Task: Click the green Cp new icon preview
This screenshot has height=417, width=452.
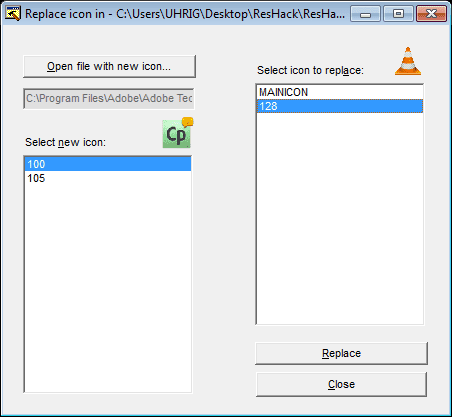Action: click(177, 133)
